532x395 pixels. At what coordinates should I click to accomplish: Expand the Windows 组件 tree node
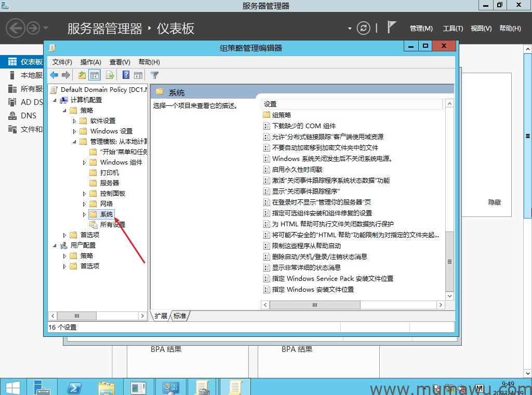pyautogui.click(x=85, y=162)
